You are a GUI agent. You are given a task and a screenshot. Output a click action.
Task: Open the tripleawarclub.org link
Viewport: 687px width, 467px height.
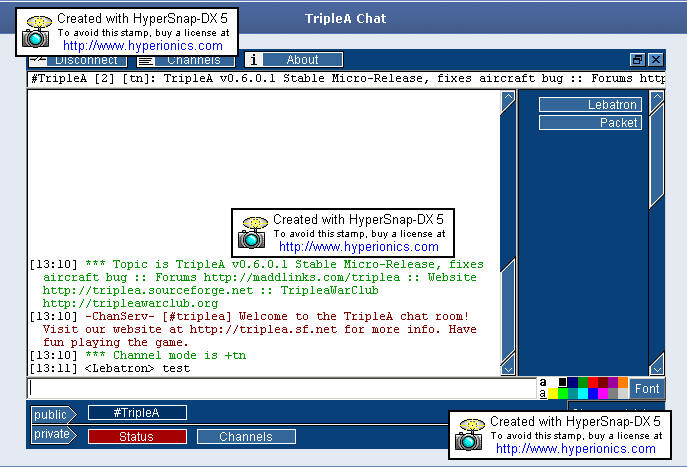click(130, 304)
